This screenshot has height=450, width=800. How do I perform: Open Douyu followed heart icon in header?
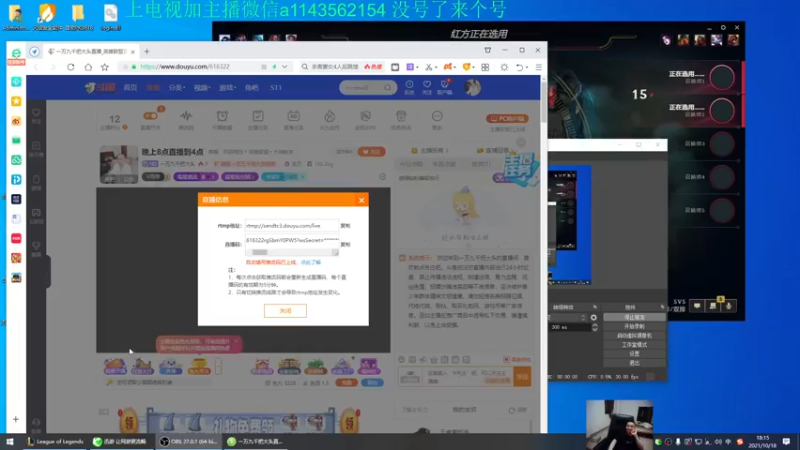point(427,87)
